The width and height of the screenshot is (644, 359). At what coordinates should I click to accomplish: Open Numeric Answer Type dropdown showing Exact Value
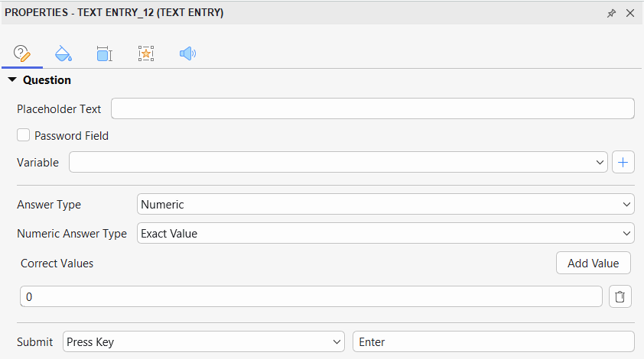tap(385, 233)
